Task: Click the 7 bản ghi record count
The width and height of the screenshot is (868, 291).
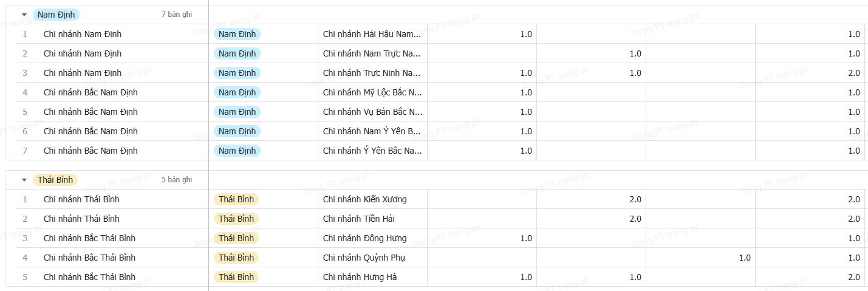Action: click(x=177, y=15)
